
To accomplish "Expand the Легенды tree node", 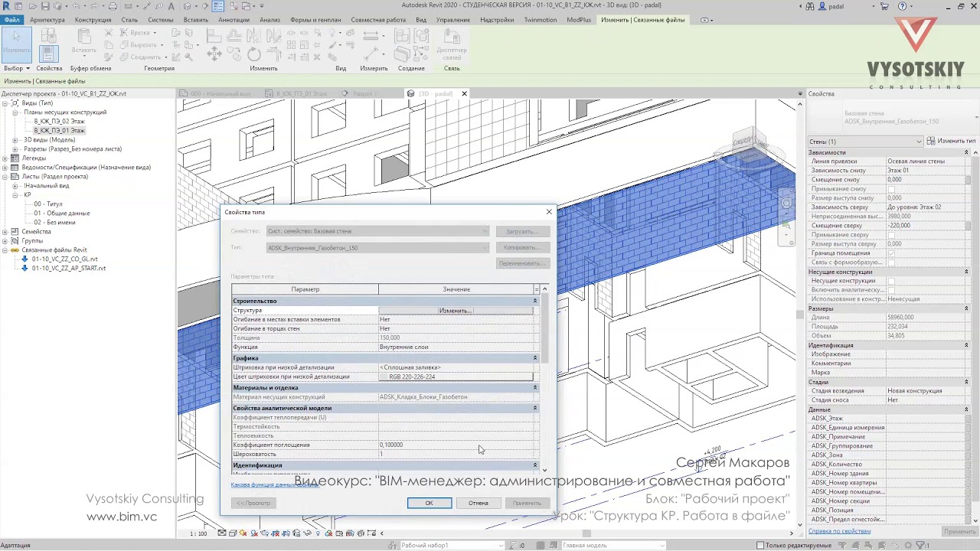I will click(5, 158).
